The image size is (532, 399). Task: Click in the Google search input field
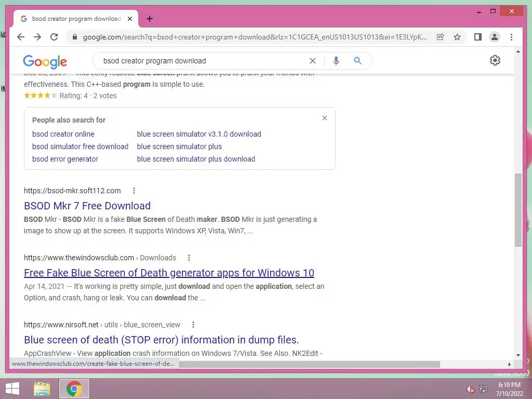click(204, 61)
